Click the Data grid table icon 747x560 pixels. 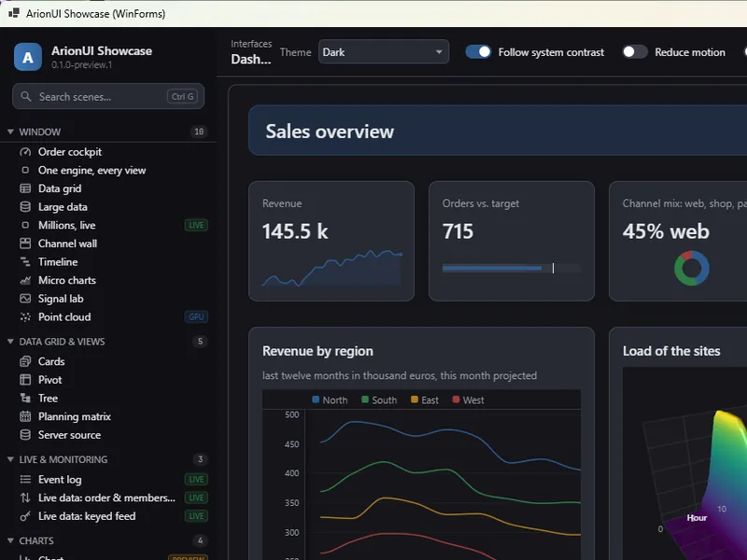[25, 189]
